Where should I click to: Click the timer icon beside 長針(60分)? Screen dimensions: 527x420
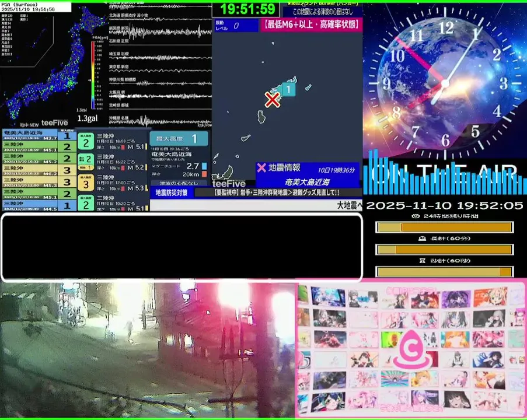coord(422,239)
